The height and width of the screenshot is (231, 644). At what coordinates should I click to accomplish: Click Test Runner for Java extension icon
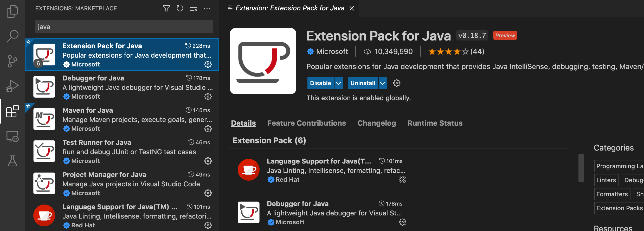pos(44,151)
